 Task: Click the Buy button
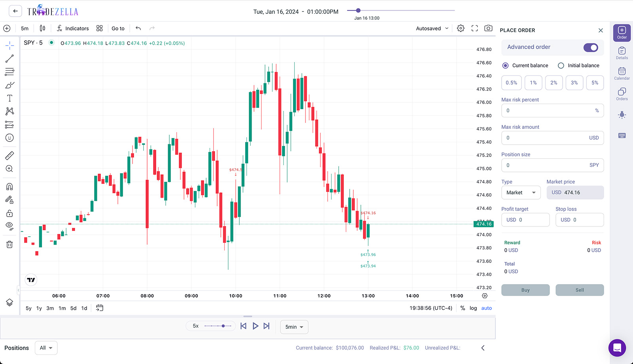(x=525, y=290)
